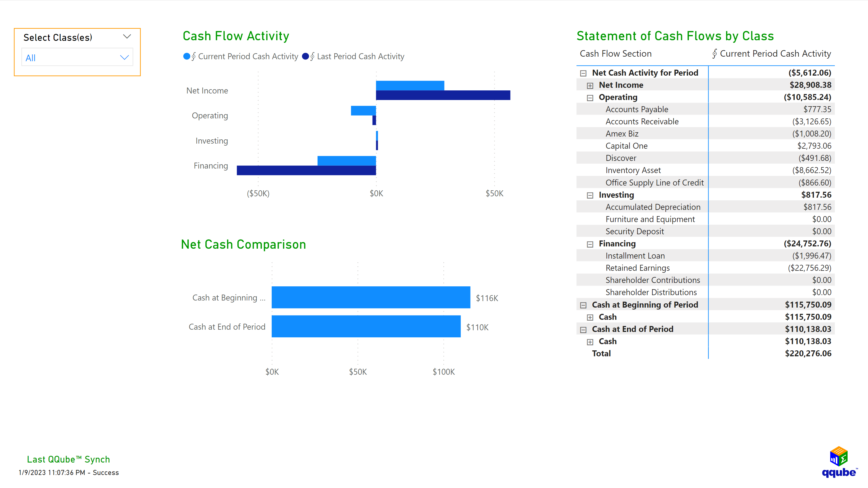Expand Cash under Cash at Beginning of Period
868x488 pixels.
(x=590, y=317)
